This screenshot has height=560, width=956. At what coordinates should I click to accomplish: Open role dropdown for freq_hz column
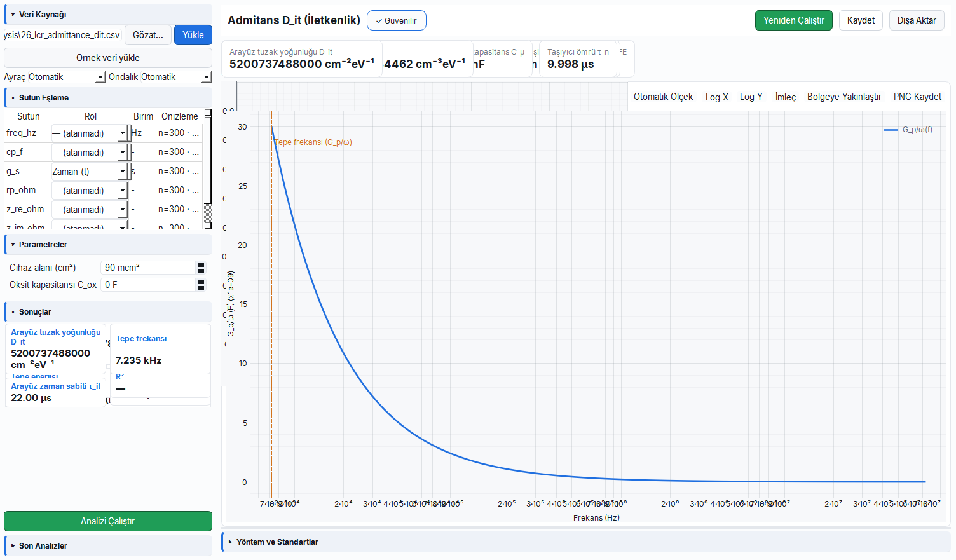pos(89,133)
